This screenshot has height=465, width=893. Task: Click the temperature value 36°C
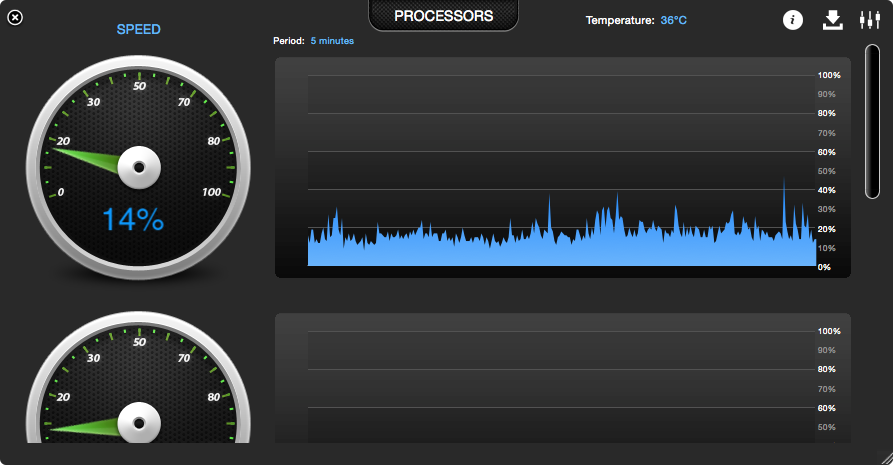pos(674,21)
